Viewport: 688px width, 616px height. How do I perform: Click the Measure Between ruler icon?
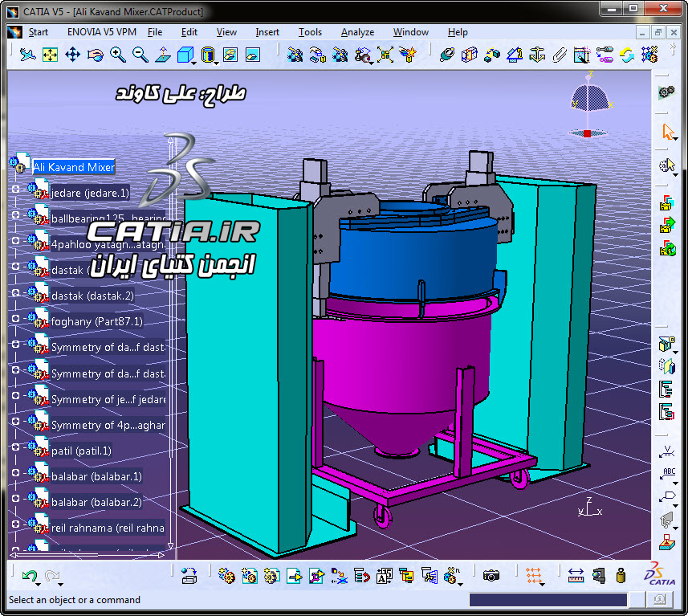coord(576,576)
